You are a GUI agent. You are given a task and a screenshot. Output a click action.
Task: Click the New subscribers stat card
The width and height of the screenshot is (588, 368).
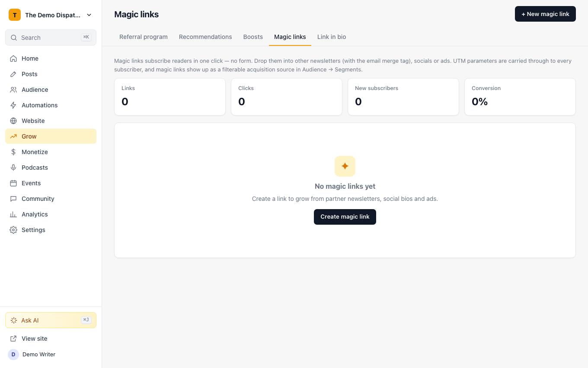tap(403, 97)
